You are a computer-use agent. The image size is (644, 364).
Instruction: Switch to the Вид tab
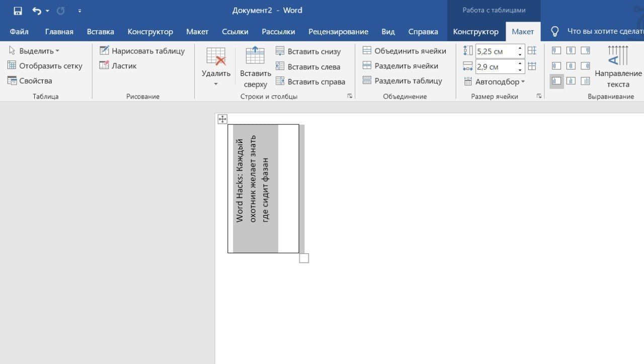click(x=388, y=31)
